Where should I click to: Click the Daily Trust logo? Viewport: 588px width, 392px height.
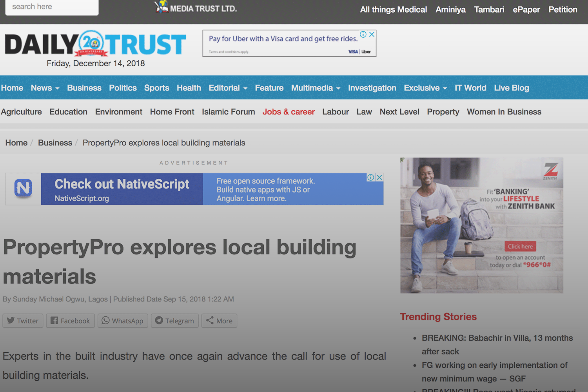95,44
